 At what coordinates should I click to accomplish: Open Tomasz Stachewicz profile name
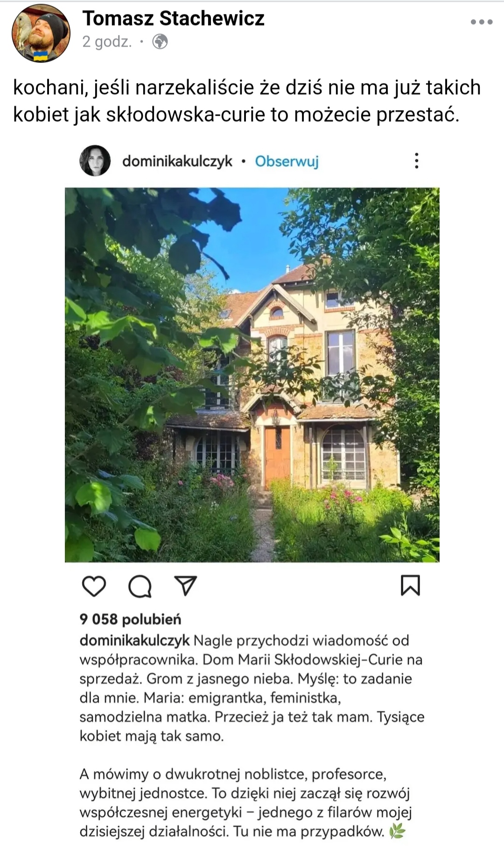tap(174, 18)
